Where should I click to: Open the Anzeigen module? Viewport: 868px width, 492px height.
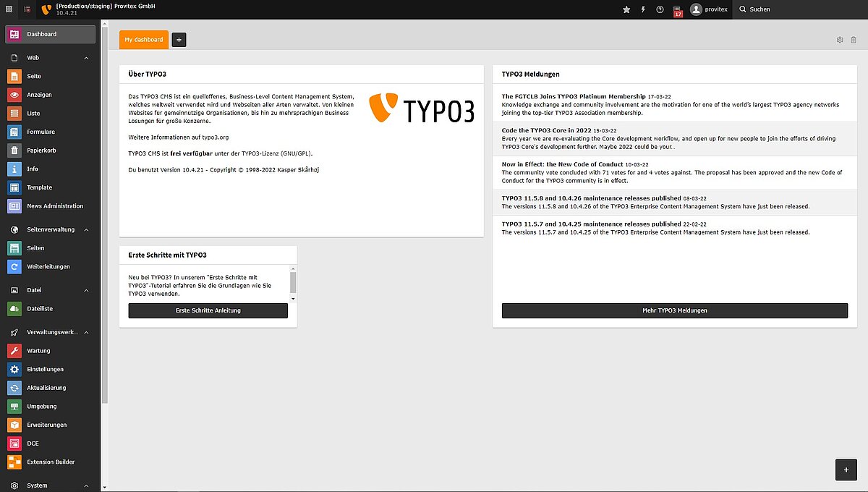[x=50, y=95]
